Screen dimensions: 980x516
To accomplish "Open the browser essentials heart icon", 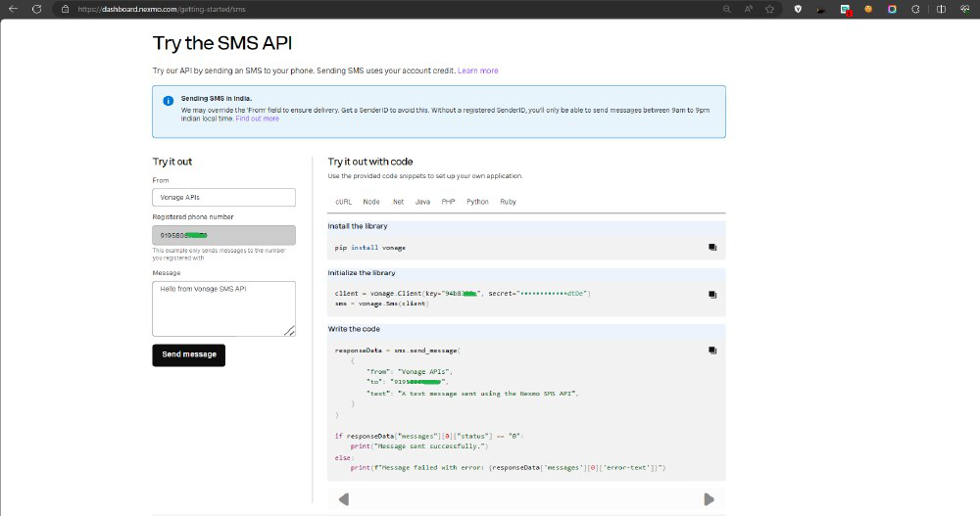I will (x=965, y=10).
